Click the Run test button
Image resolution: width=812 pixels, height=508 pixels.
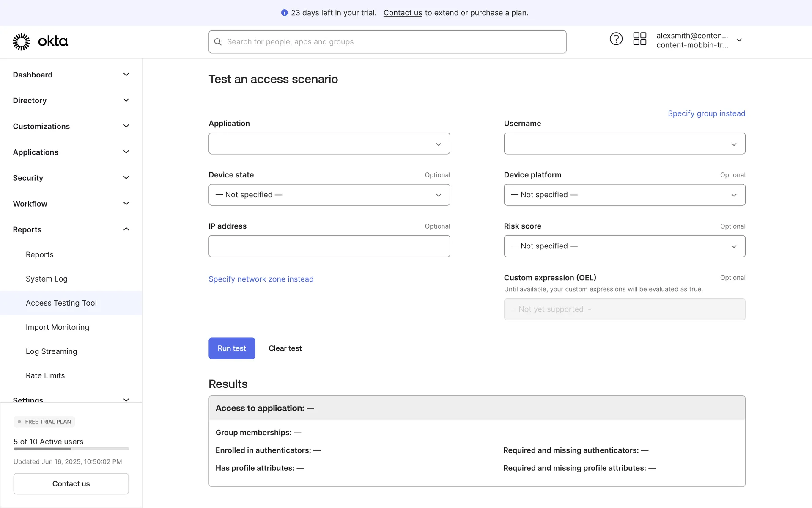coord(232,348)
